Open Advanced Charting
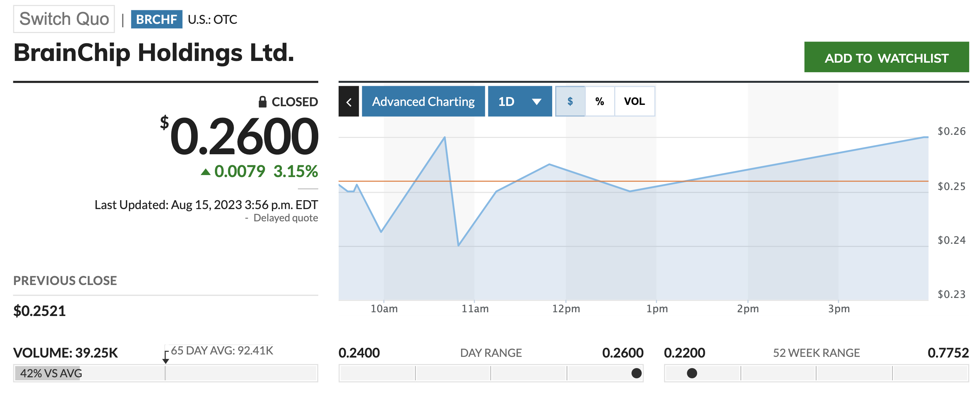This screenshot has height=395, width=980. point(423,101)
